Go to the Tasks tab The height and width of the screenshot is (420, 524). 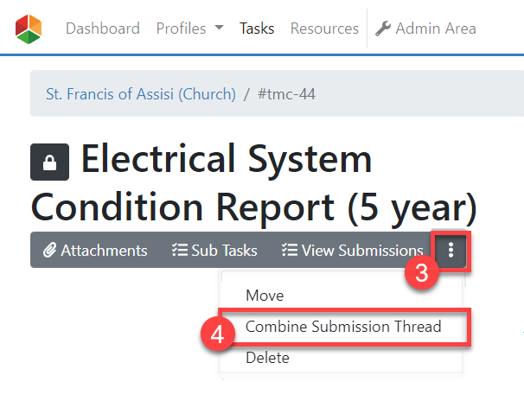pos(257,29)
